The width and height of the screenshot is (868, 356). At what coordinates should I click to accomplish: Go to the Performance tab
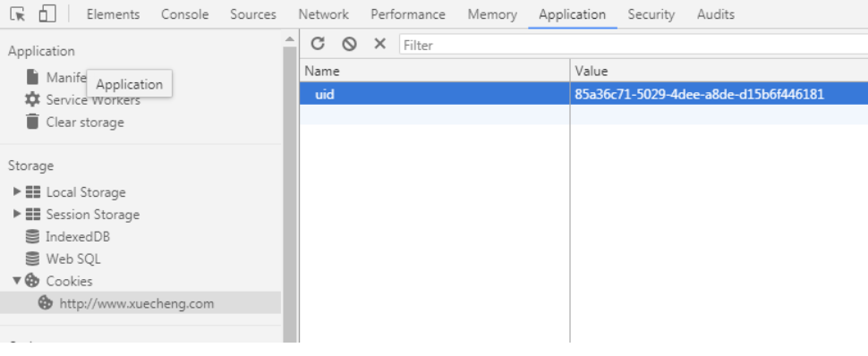[x=408, y=14]
